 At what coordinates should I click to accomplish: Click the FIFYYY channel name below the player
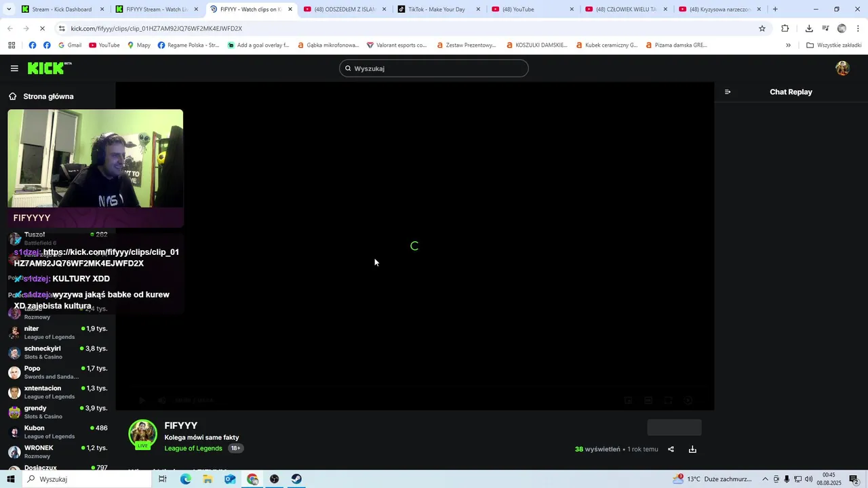click(180, 426)
